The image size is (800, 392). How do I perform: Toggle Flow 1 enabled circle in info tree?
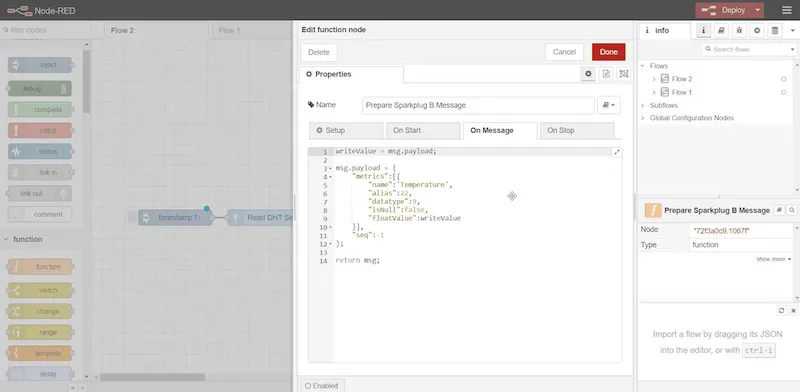click(x=784, y=92)
